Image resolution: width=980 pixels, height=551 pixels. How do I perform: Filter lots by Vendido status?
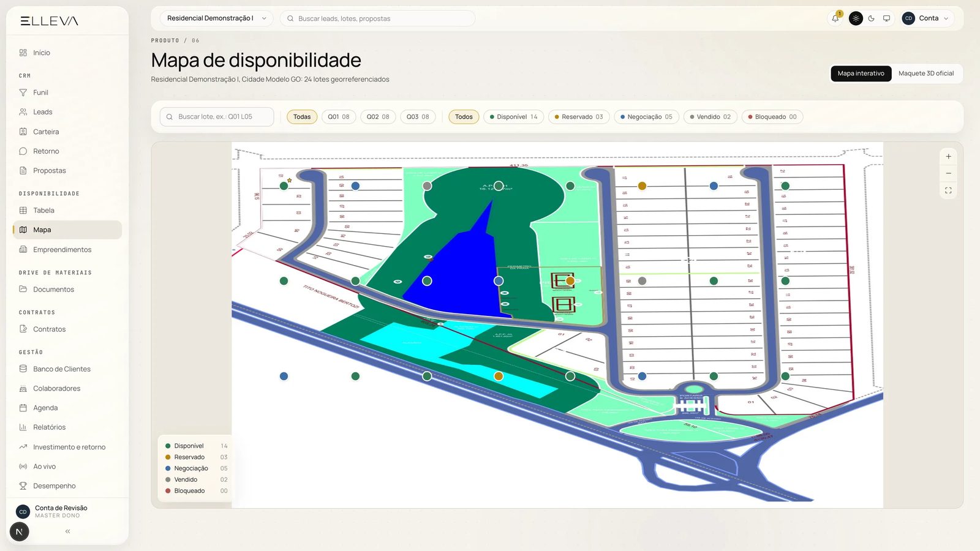[x=710, y=117]
